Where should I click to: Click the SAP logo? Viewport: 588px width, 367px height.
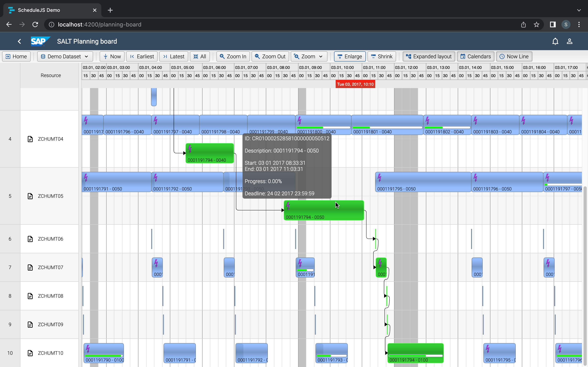40,41
